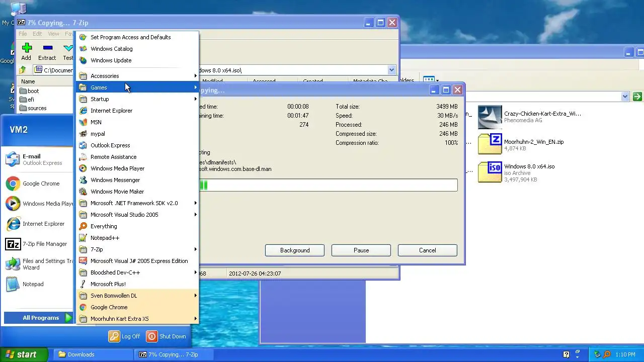The width and height of the screenshot is (644, 362).
Task: Click the 7-Zip Extract toolbar icon
Action: click(x=47, y=48)
